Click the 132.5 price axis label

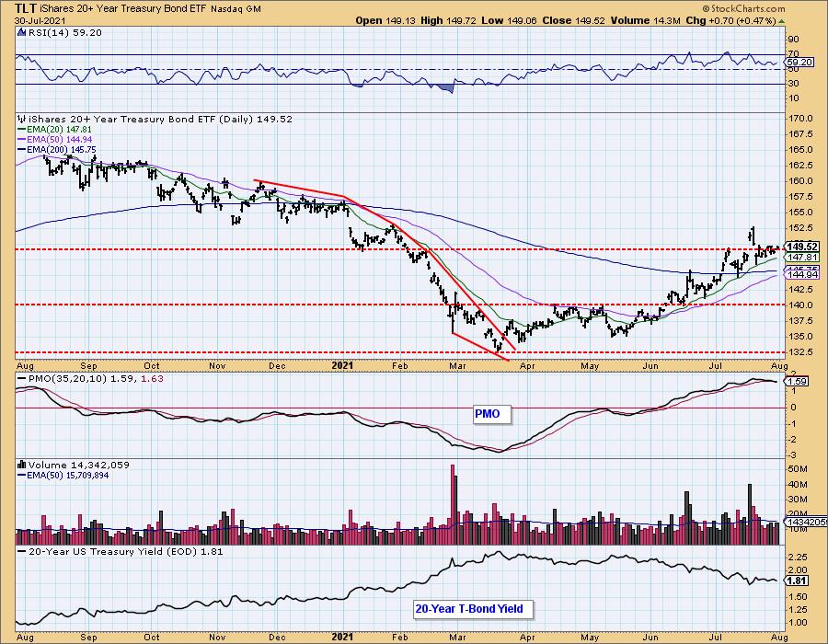[x=800, y=351]
